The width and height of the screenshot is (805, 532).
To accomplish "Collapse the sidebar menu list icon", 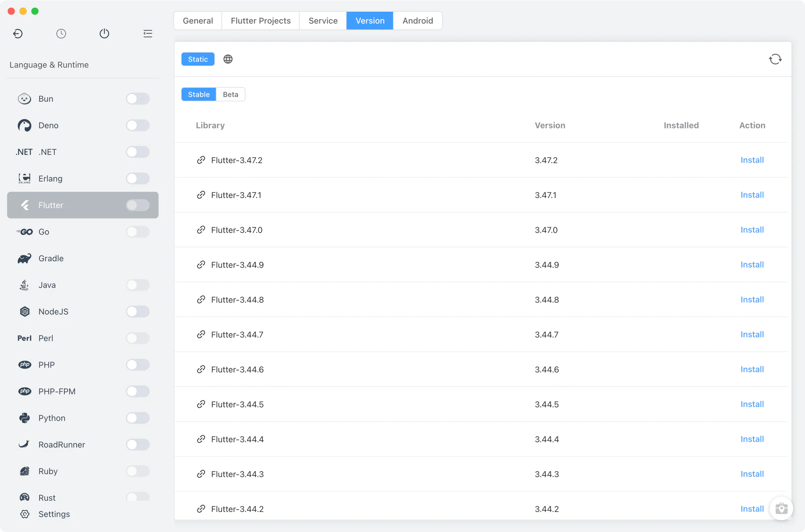I will click(148, 34).
